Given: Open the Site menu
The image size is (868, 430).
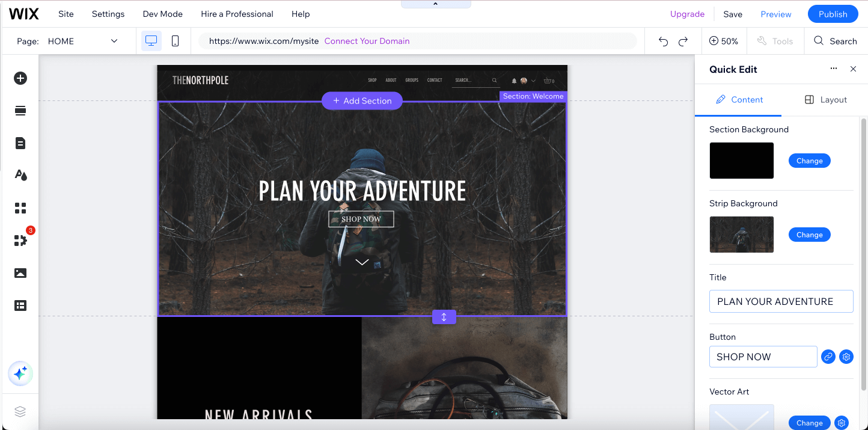Looking at the screenshot, I should point(66,14).
